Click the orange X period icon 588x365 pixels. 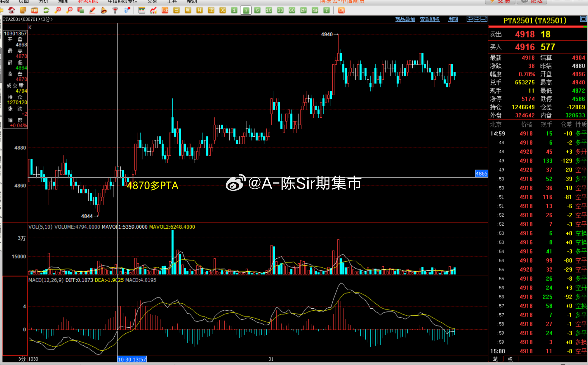(223, 10)
